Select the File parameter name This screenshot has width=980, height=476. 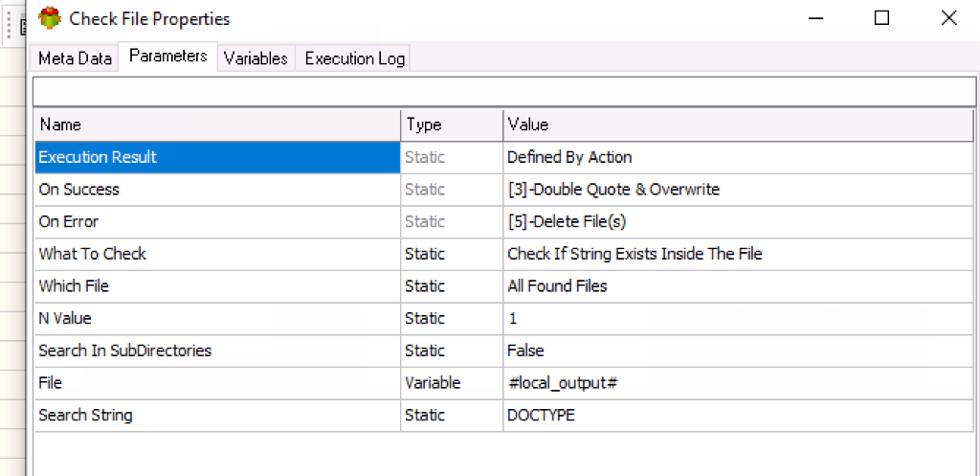[x=217, y=383]
